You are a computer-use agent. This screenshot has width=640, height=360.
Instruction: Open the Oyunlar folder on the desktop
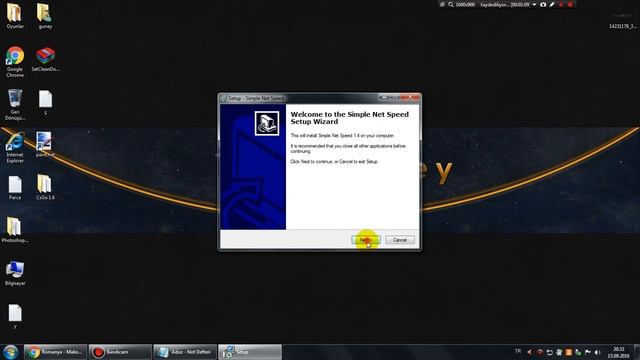(15, 16)
